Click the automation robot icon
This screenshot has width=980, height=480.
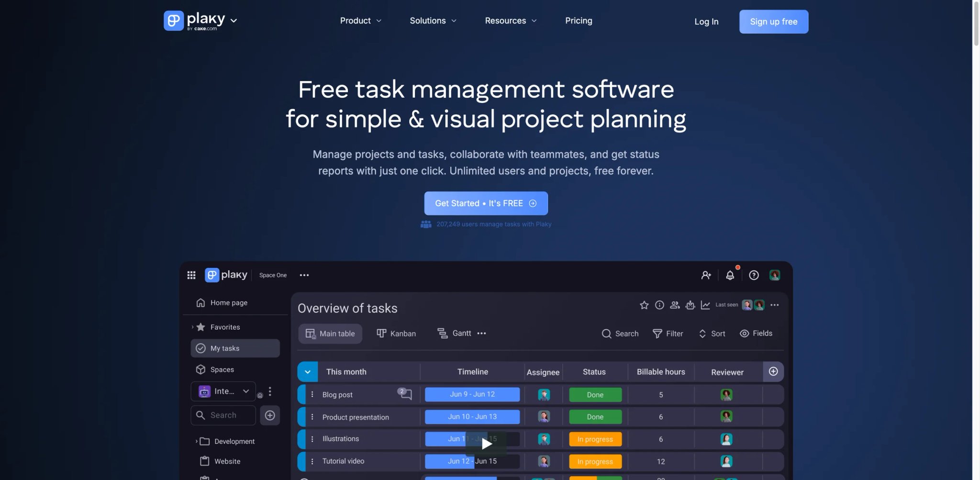pyautogui.click(x=690, y=305)
